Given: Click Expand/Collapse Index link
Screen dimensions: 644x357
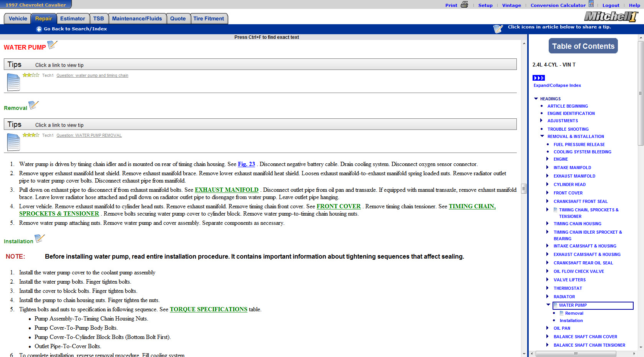Looking at the screenshot, I should coord(557,85).
